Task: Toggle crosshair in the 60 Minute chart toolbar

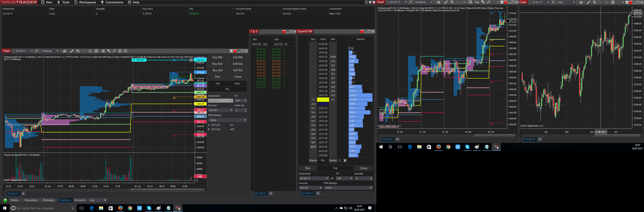Action: [464, 2]
